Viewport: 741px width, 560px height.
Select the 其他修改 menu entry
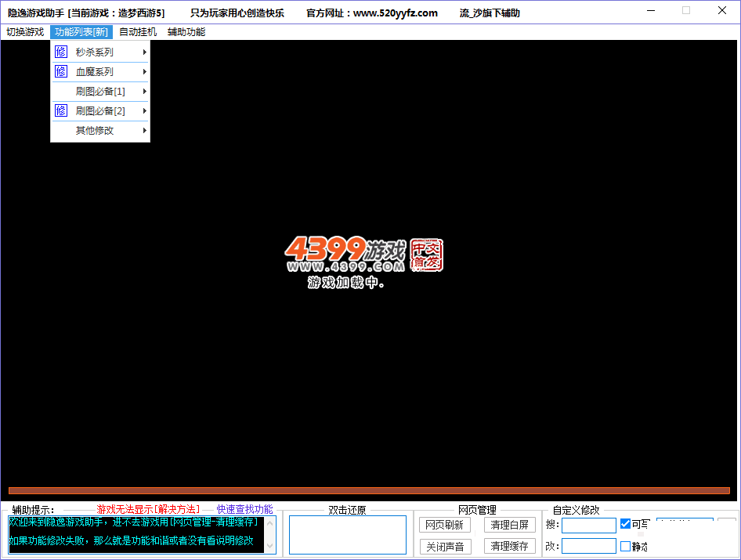(x=100, y=131)
